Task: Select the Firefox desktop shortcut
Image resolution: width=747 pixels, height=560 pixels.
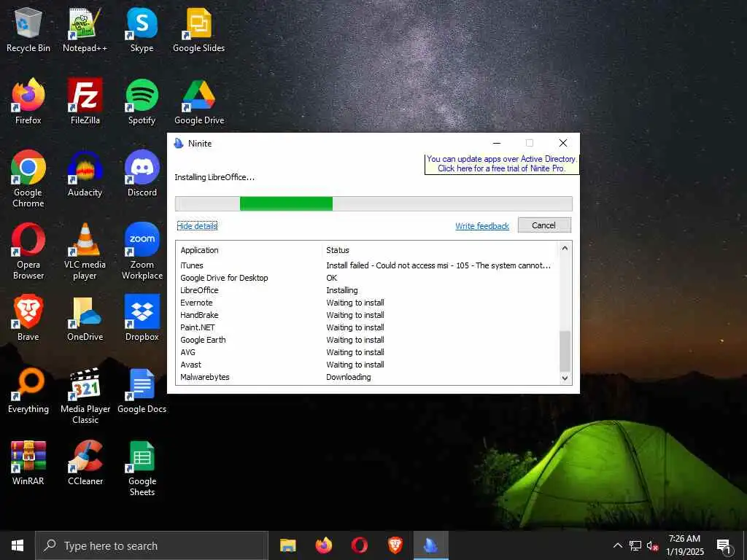Action: pyautogui.click(x=28, y=102)
